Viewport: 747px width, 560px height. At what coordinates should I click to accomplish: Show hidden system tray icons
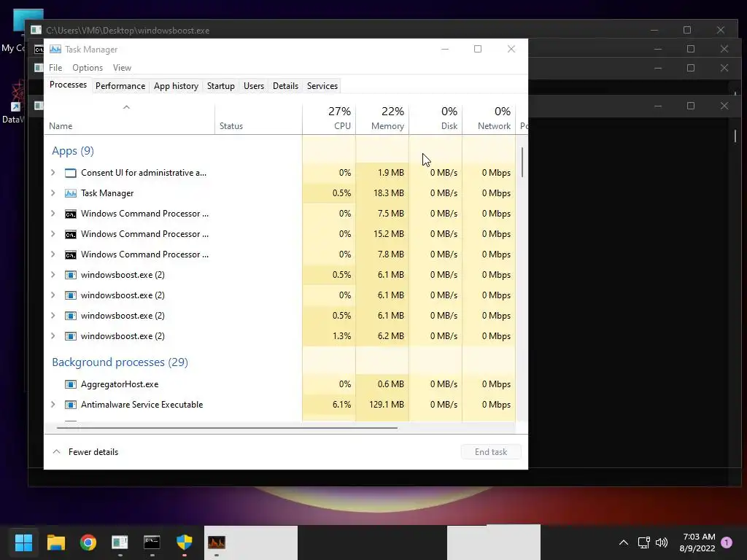(x=624, y=542)
